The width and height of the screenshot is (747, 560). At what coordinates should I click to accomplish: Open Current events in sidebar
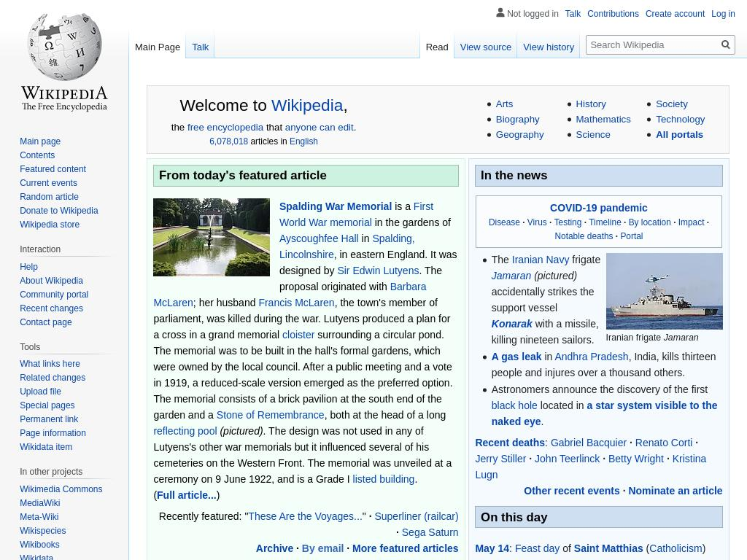tap(48, 183)
